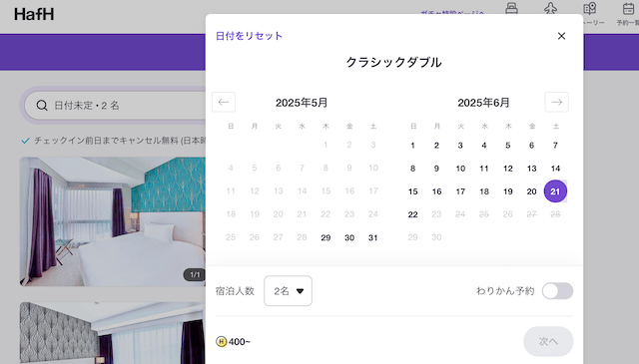Viewport: 639px width, 364px height.
Task: Click the クラシックダブル room title
Action: [393, 62]
